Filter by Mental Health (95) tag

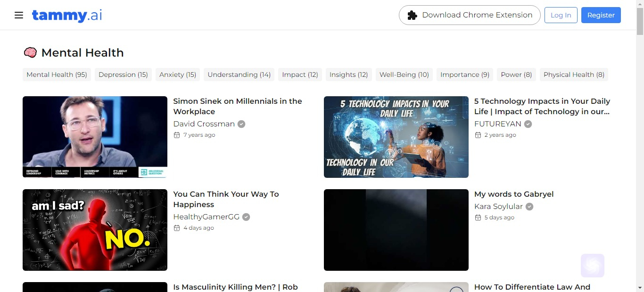pyautogui.click(x=57, y=75)
